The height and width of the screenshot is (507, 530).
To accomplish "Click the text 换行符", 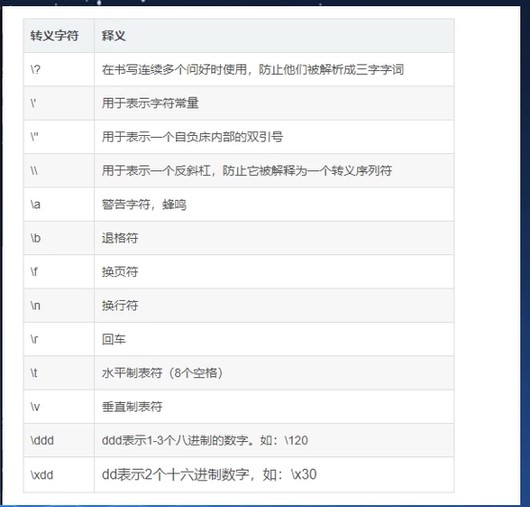I will [x=120, y=305].
